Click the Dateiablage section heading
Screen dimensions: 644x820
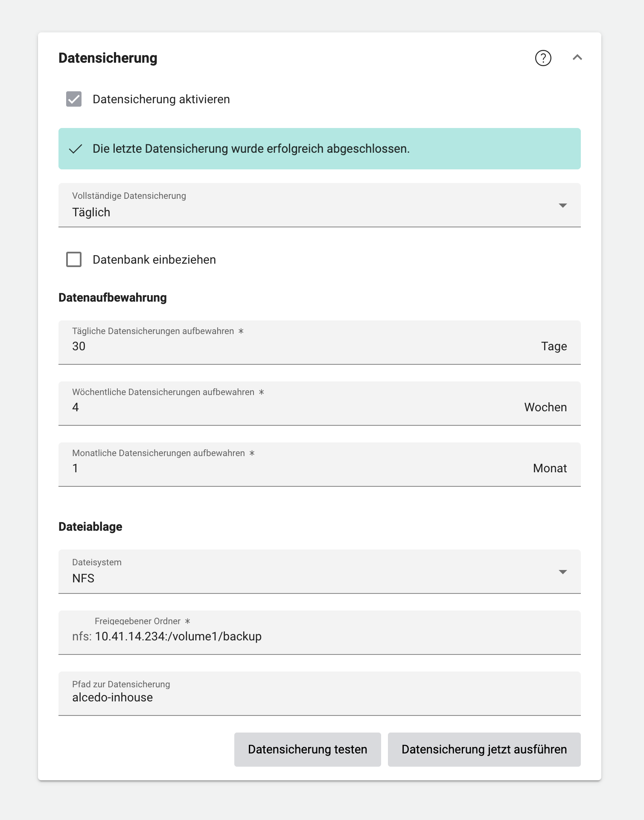[x=90, y=526]
